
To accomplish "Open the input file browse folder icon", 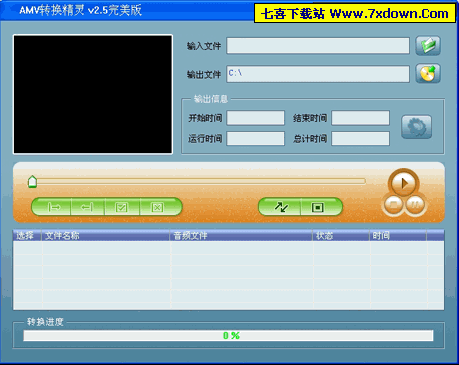I will pyautogui.click(x=428, y=46).
